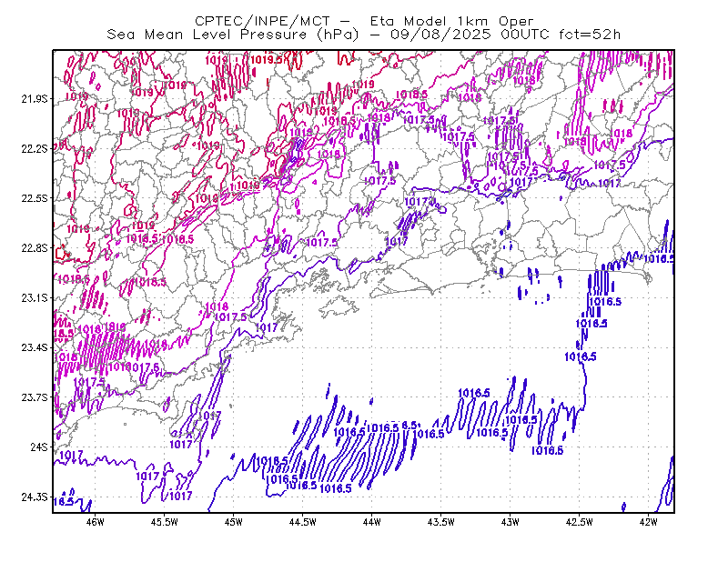Click the "24S" latitude axis label
The height and width of the screenshot is (562, 728).
click(39, 447)
